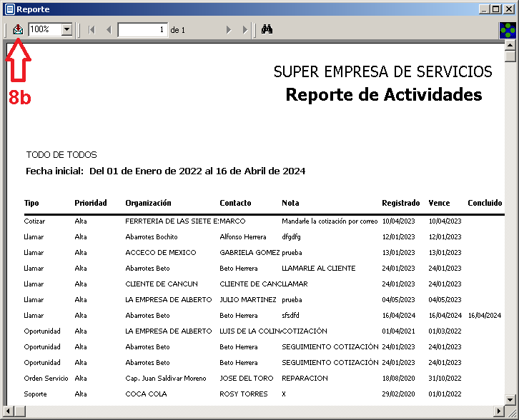Click the Fecha inicial date range line
The height and width of the screenshot is (420, 519).
pos(166,171)
